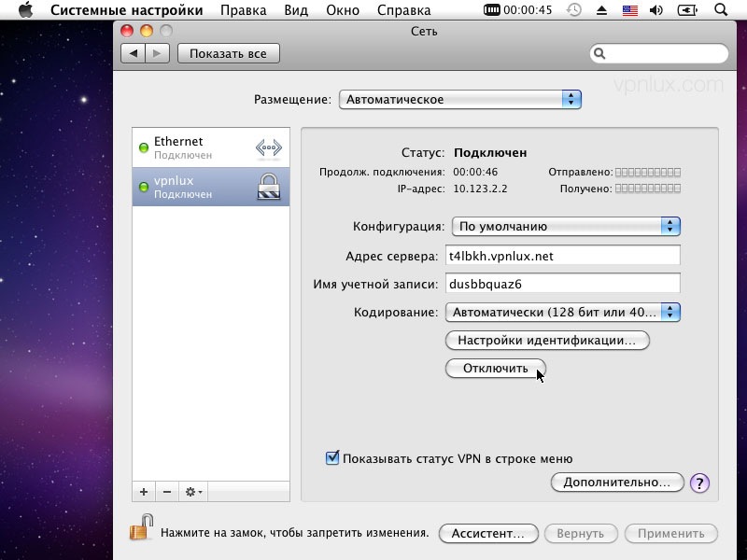Click the IP address value 10.123.2.2
The image size is (747, 560).
click(480, 189)
